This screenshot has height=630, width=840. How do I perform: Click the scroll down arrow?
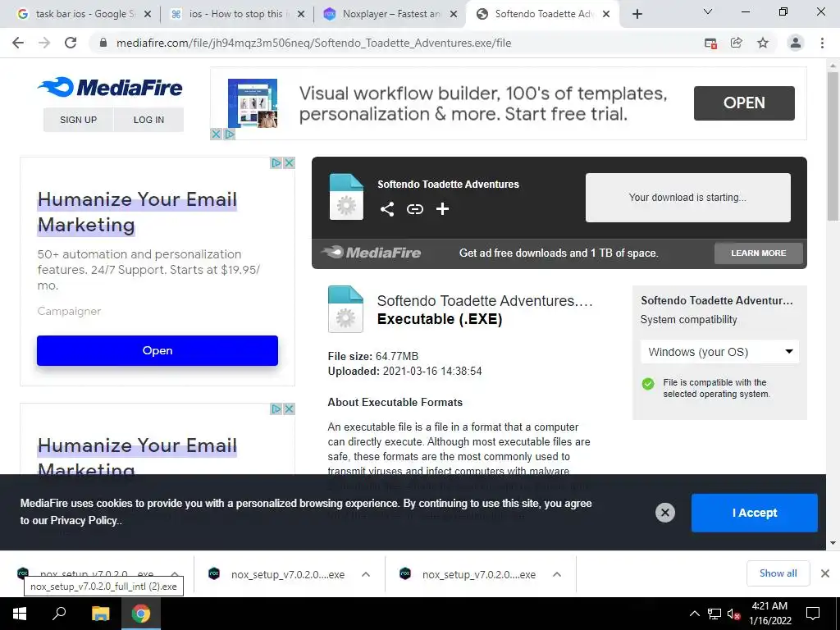[x=833, y=543]
